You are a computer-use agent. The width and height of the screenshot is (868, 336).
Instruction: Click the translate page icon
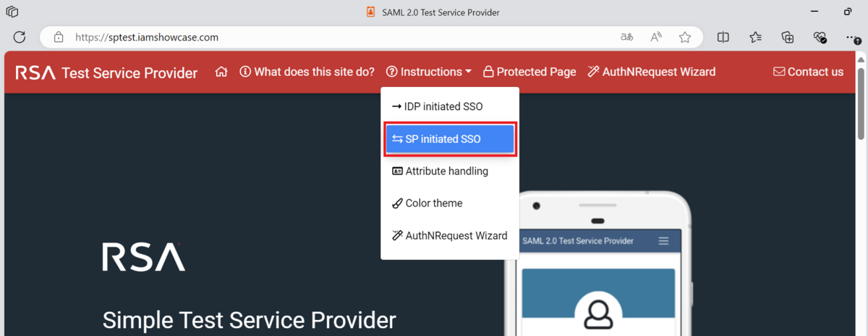pyautogui.click(x=627, y=37)
